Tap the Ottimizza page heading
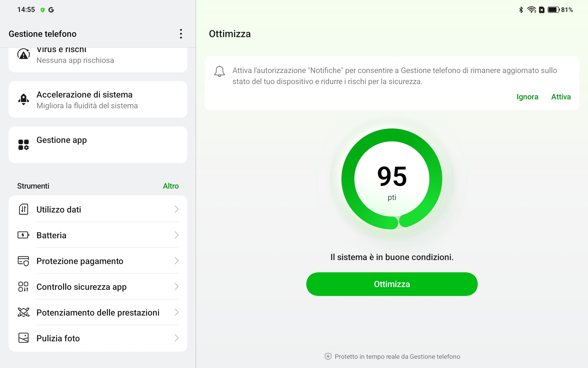Screen dimensions: 588x368 pos(230,34)
